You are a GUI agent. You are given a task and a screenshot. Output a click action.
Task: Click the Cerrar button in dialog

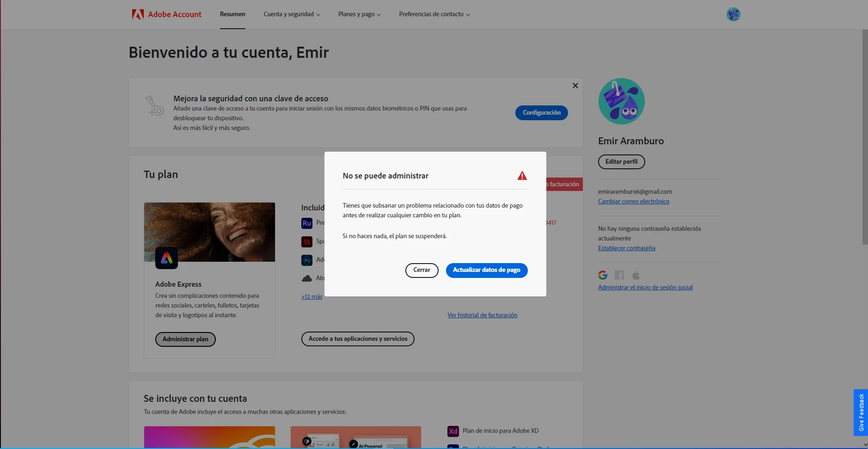422,270
